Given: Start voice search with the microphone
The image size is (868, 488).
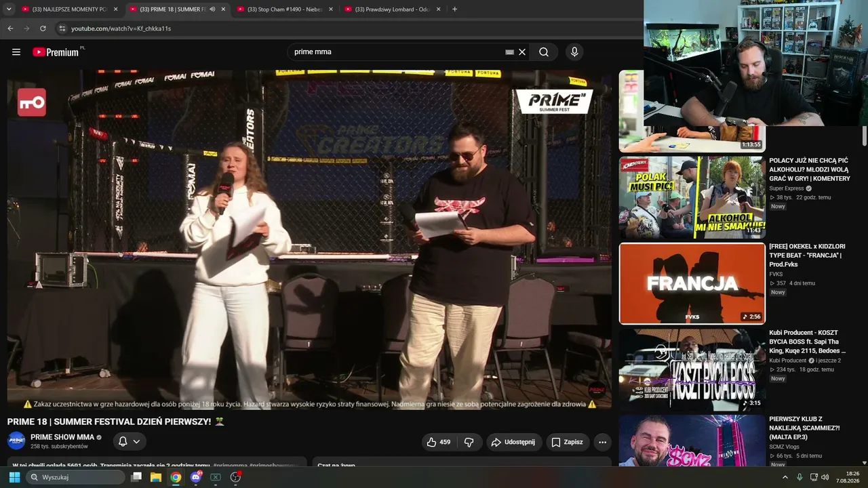Looking at the screenshot, I should tap(574, 52).
